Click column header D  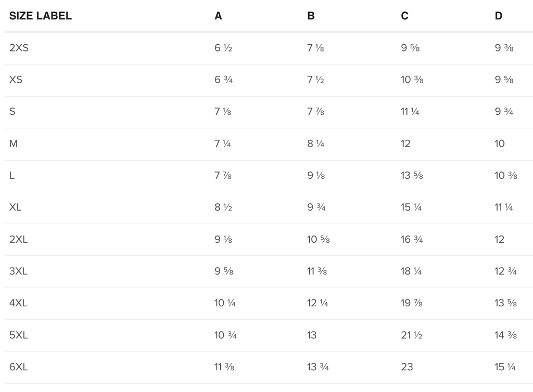click(x=498, y=16)
